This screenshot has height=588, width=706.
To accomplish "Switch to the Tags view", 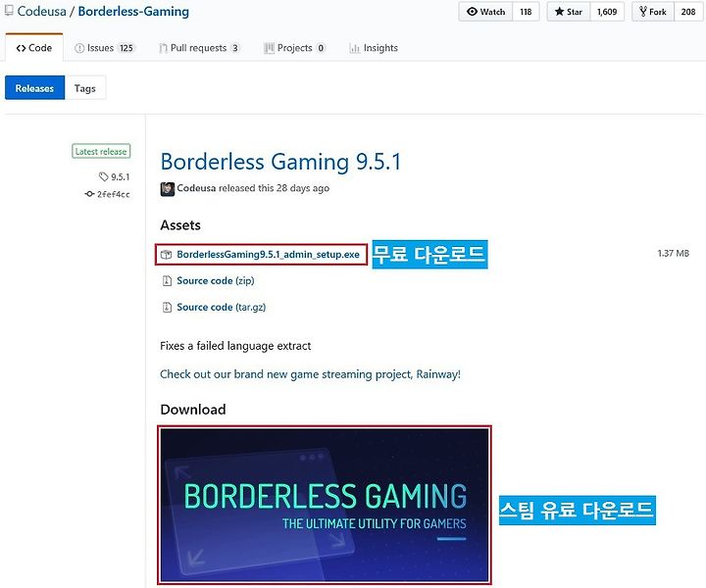I will pos(85,88).
